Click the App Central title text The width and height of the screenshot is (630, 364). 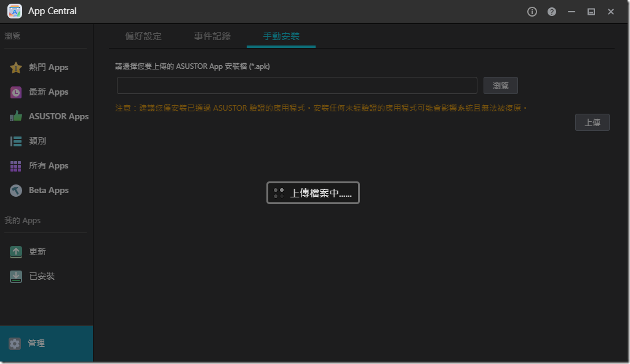coord(52,11)
